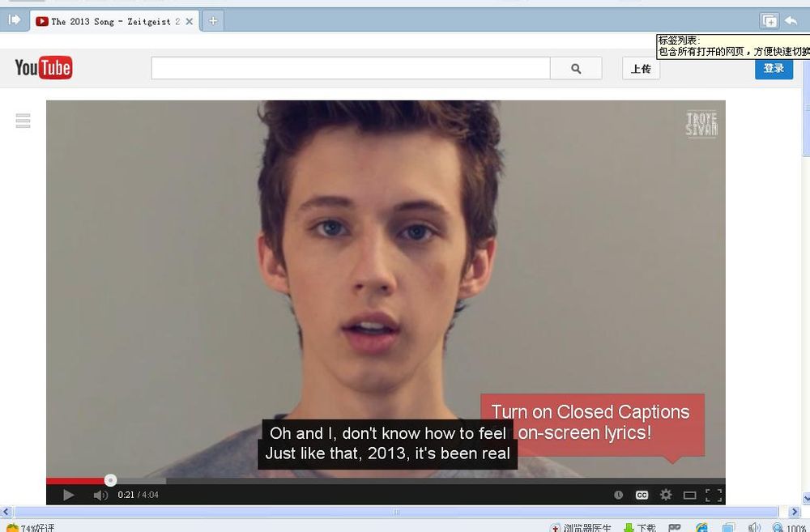The height and width of the screenshot is (532, 810).
Task: Open the 浏览器医生 browser doctor
Action: (581, 528)
